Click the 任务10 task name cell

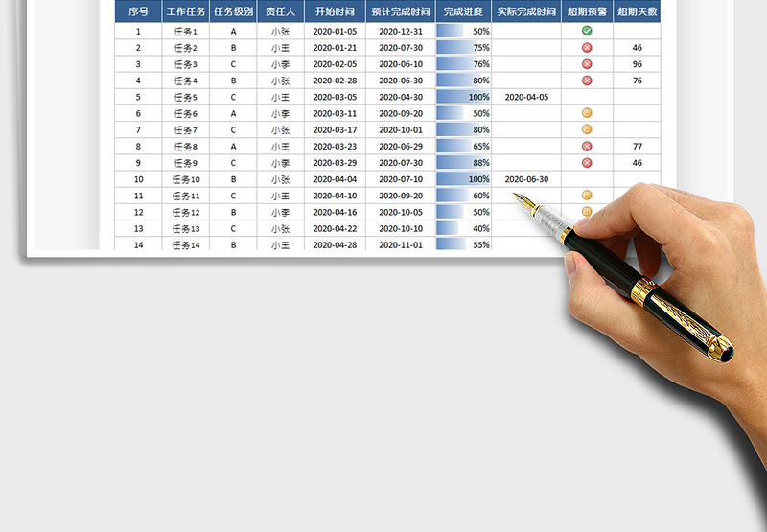pyautogui.click(x=185, y=179)
